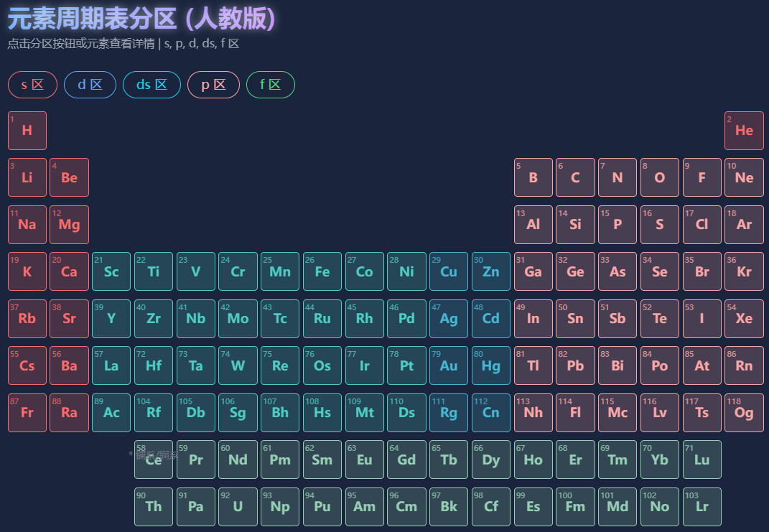Click the p 区 filter button
This screenshot has height=532, width=769.
[213, 84]
